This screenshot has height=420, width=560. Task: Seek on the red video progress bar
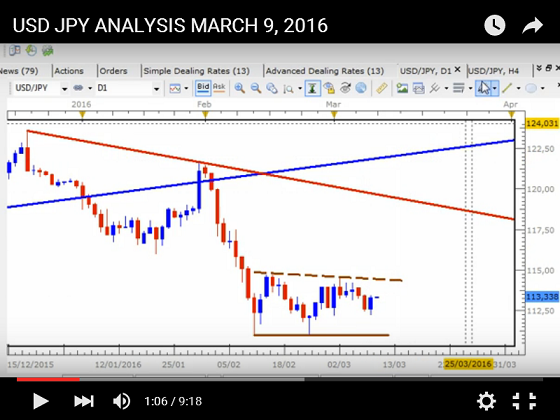48,379
